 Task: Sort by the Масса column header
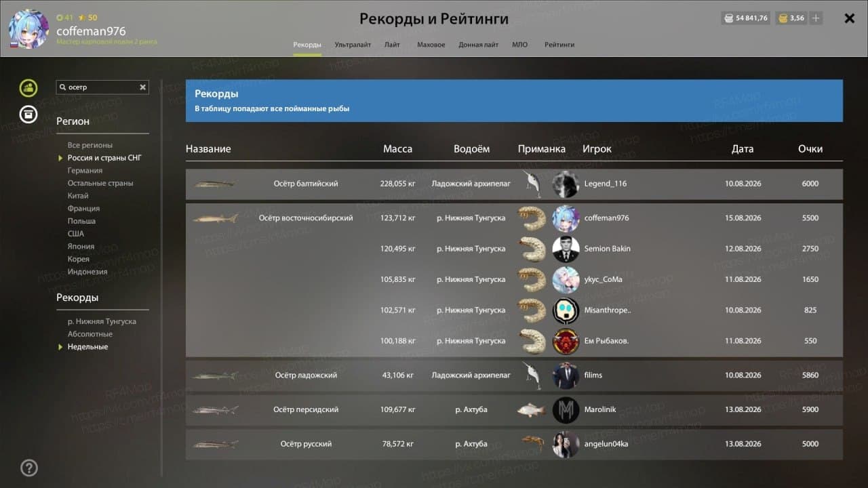point(397,149)
